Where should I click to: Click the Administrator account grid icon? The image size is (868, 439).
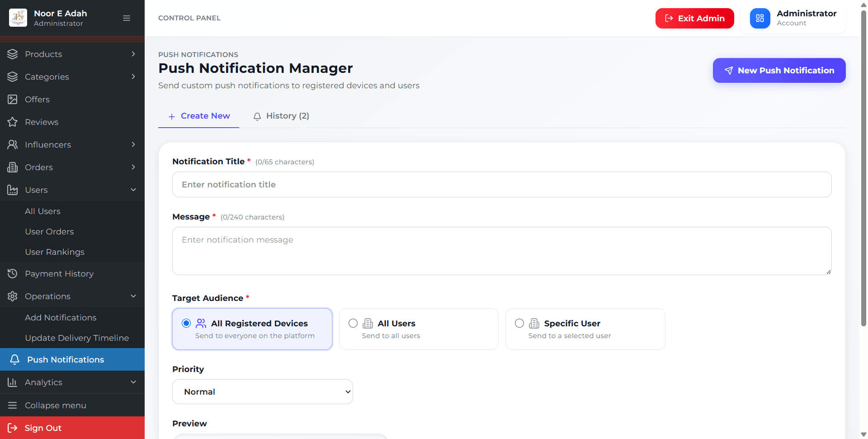[x=760, y=18]
